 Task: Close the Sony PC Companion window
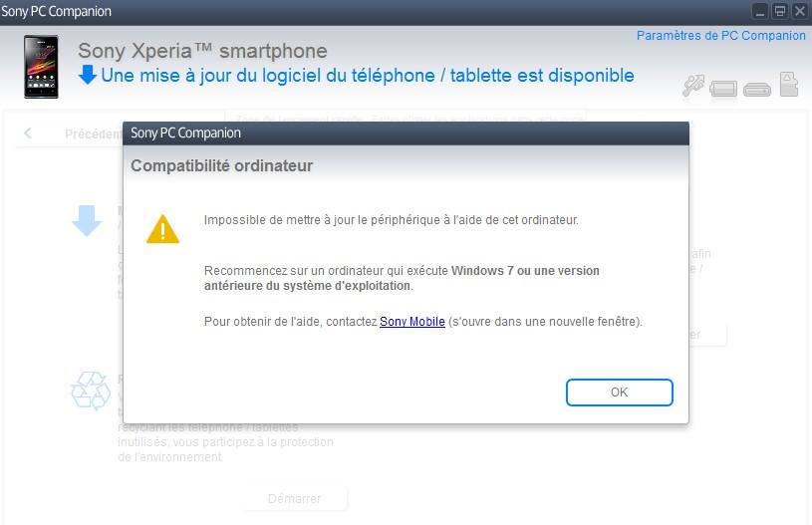(800, 11)
